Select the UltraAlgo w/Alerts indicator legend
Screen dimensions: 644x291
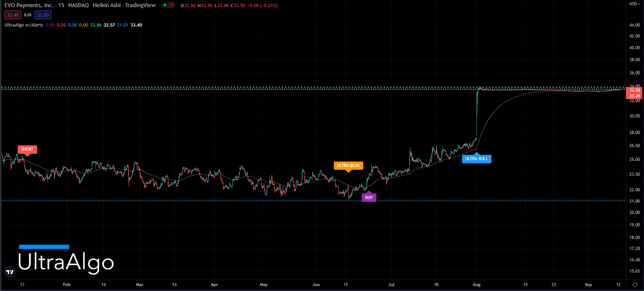[23, 25]
